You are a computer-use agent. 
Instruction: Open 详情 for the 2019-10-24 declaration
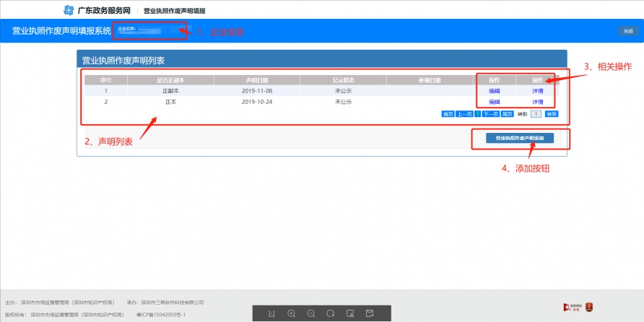coord(538,103)
